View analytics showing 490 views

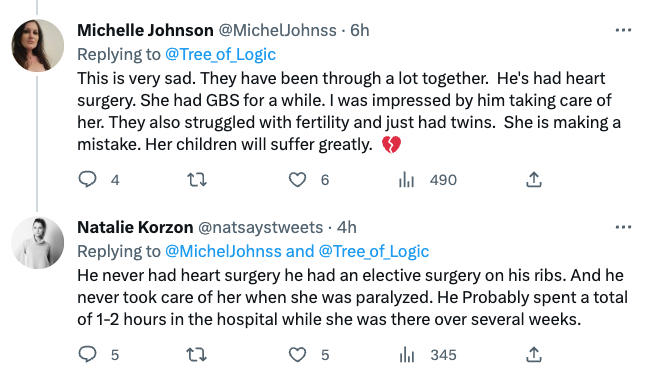pyautogui.click(x=428, y=180)
